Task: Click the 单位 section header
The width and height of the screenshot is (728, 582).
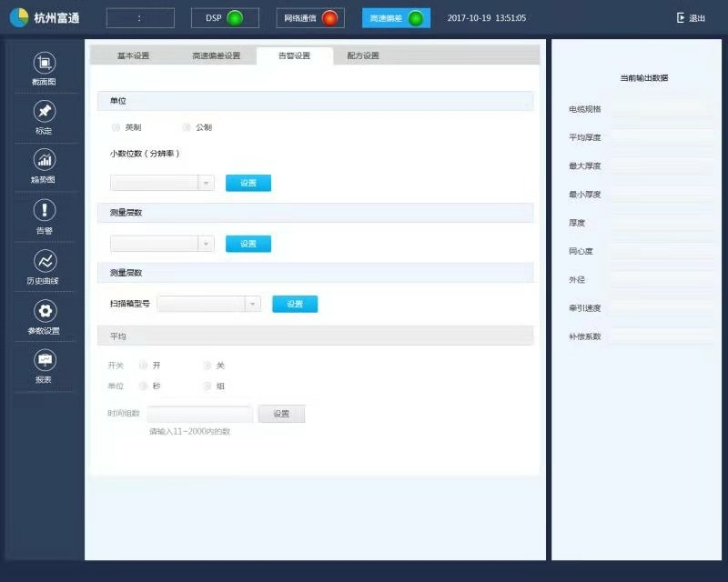Action: tap(315, 101)
